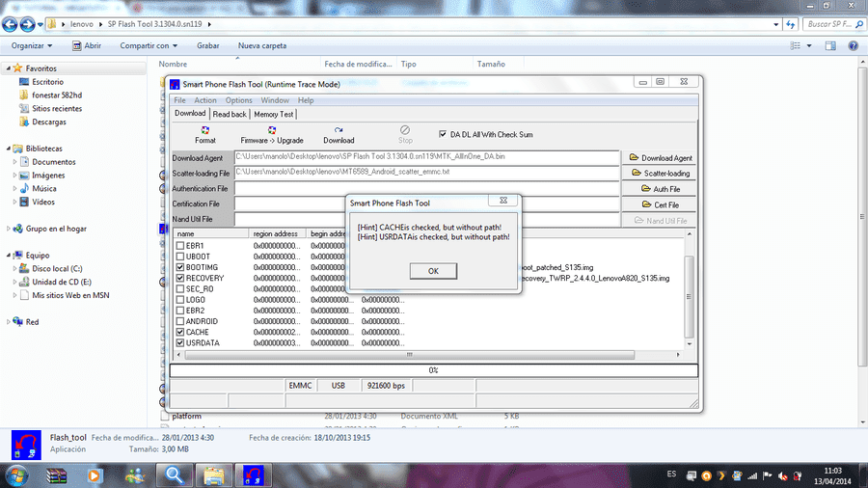Open the Action menu
This screenshot has height=488, width=868.
tap(205, 100)
